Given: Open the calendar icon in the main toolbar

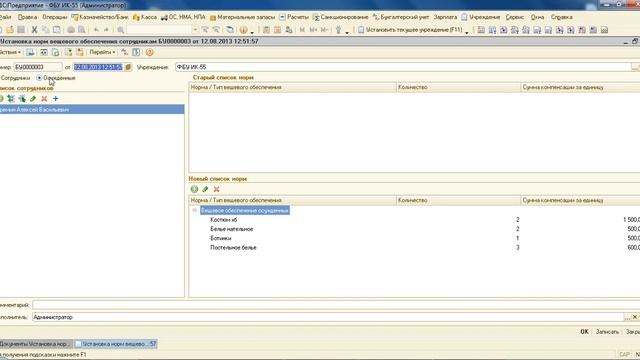Looking at the screenshot, I should pyautogui.click(x=278, y=30).
